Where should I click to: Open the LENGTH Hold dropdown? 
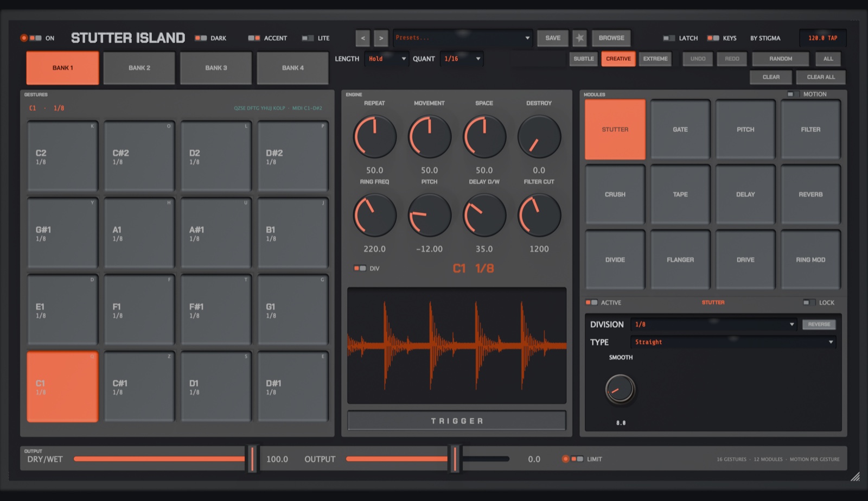tap(387, 59)
